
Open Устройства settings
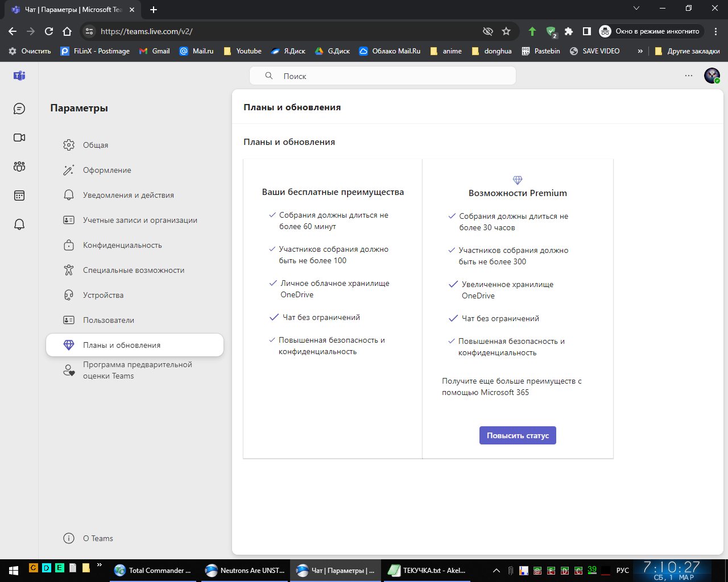coord(135,295)
